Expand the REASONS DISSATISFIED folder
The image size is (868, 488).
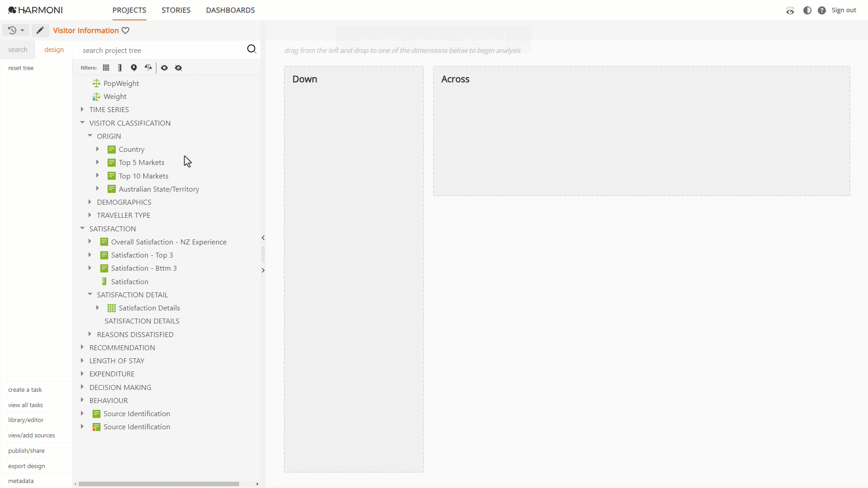90,334
